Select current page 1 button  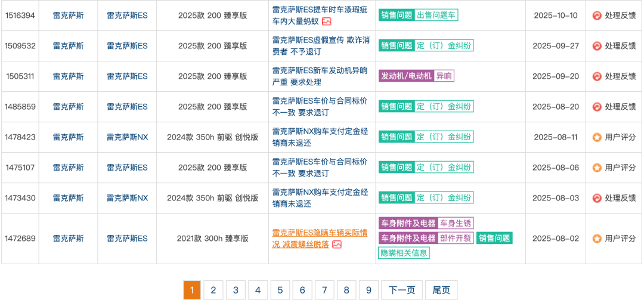pos(191,290)
